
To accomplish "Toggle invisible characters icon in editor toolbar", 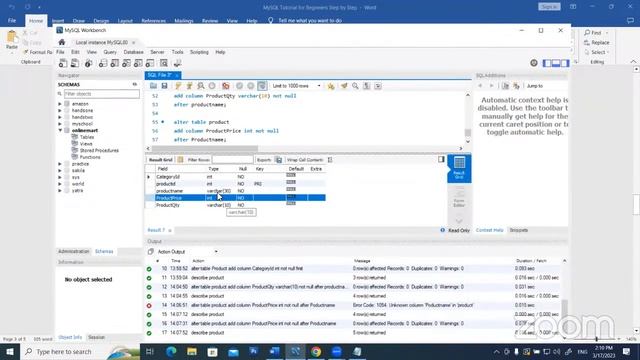I will tap(367, 86).
